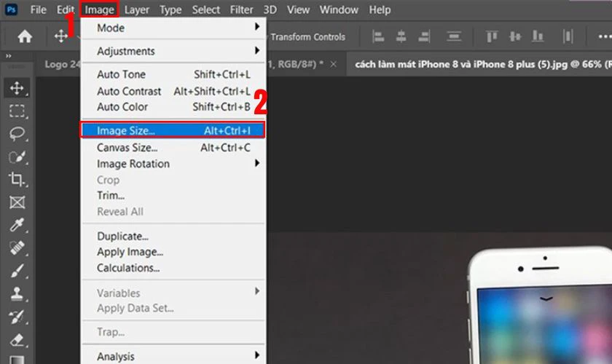Open the more options ellipsis

tap(605, 36)
